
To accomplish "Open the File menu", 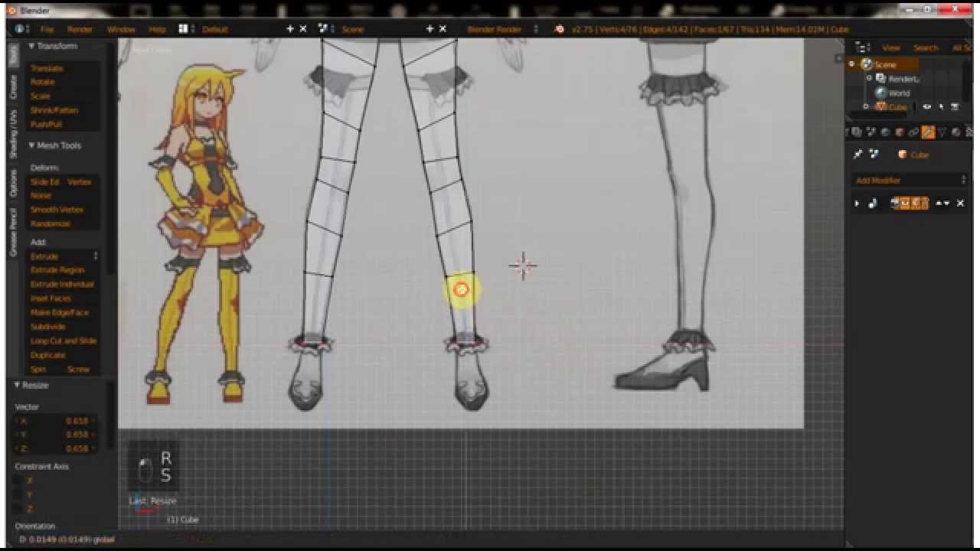I will 47,29.
